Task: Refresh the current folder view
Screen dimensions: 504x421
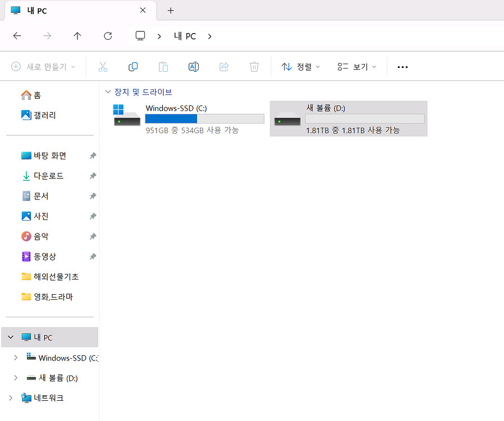Action: pyautogui.click(x=108, y=36)
